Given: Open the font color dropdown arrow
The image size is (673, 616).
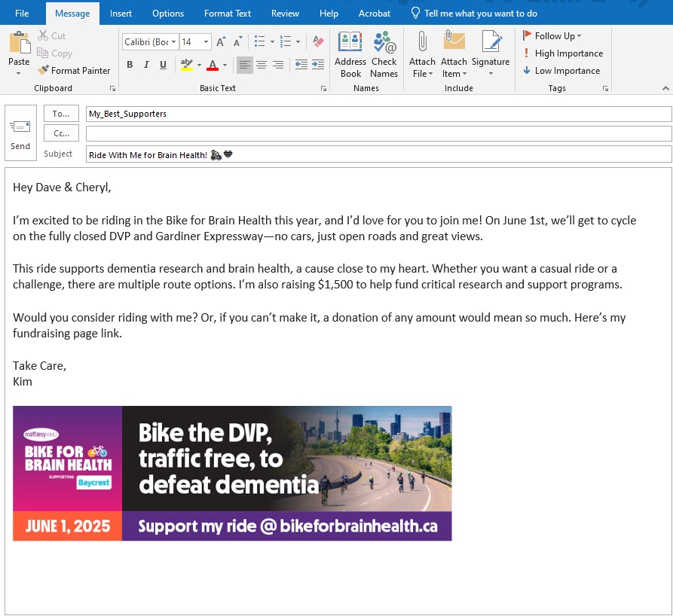Looking at the screenshot, I should [x=225, y=66].
